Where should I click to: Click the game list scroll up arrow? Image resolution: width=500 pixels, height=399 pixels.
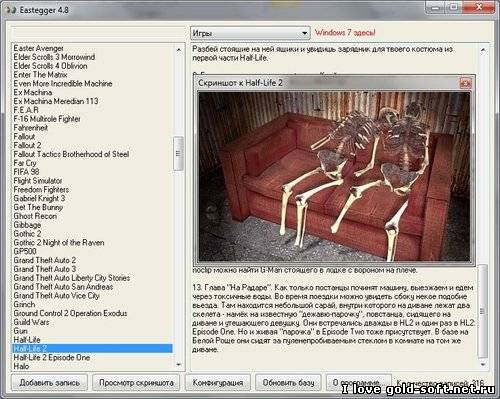pos(179,50)
